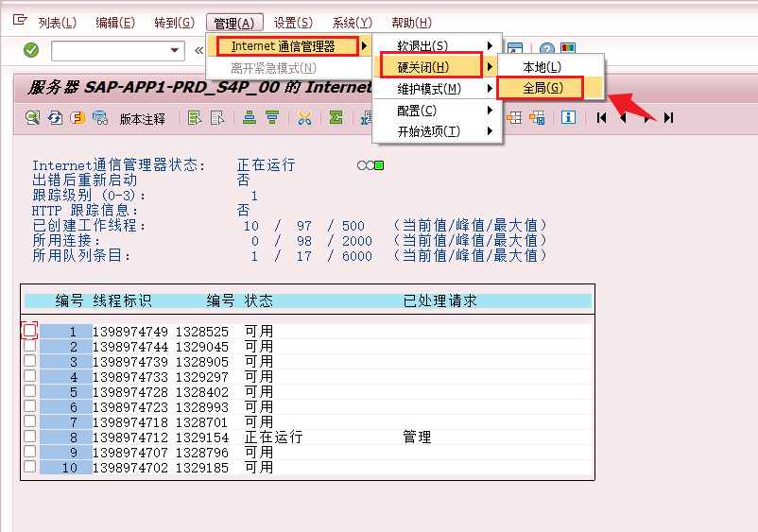
Task: Click the Save Layout grid icon
Action: pyautogui.click(x=537, y=117)
